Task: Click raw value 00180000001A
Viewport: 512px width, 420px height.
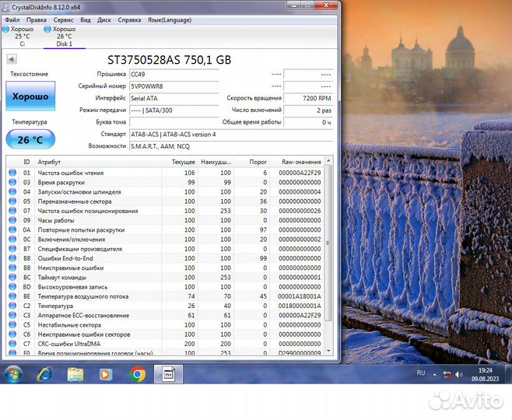Action: 300,306
